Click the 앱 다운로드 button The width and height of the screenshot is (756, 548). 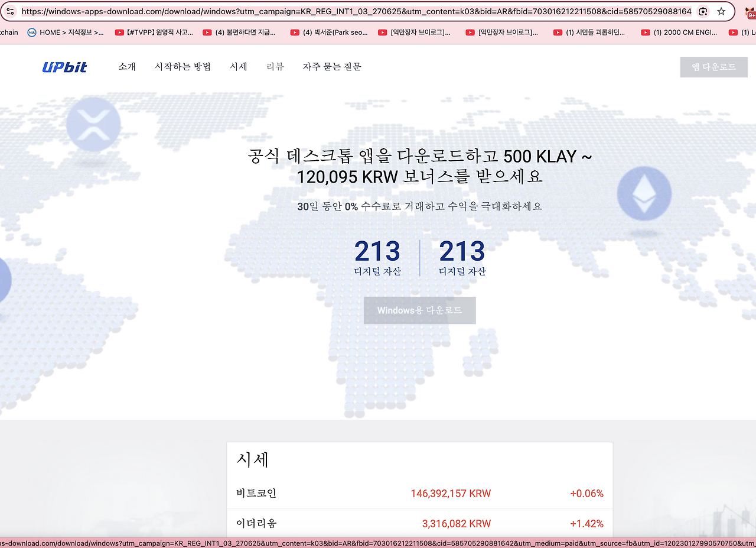[713, 67]
